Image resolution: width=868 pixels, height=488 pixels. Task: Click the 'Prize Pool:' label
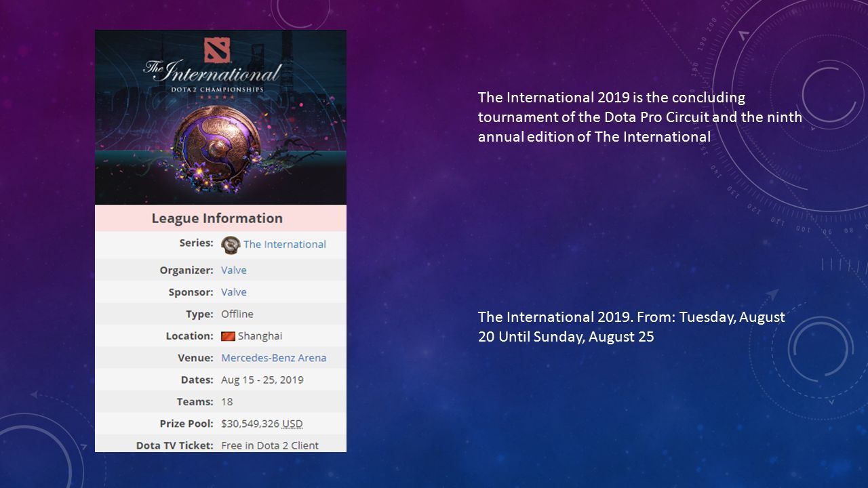click(186, 424)
